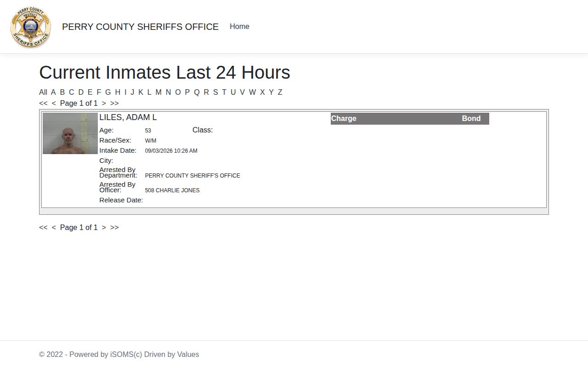Click PERRY COUNTY SHERIFFS OFFICE title

point(140,27)
